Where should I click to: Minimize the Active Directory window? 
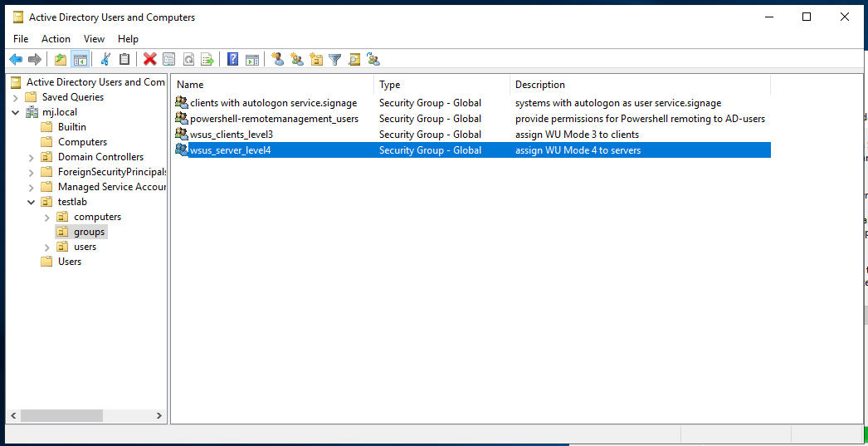click(x=769, y=17)
